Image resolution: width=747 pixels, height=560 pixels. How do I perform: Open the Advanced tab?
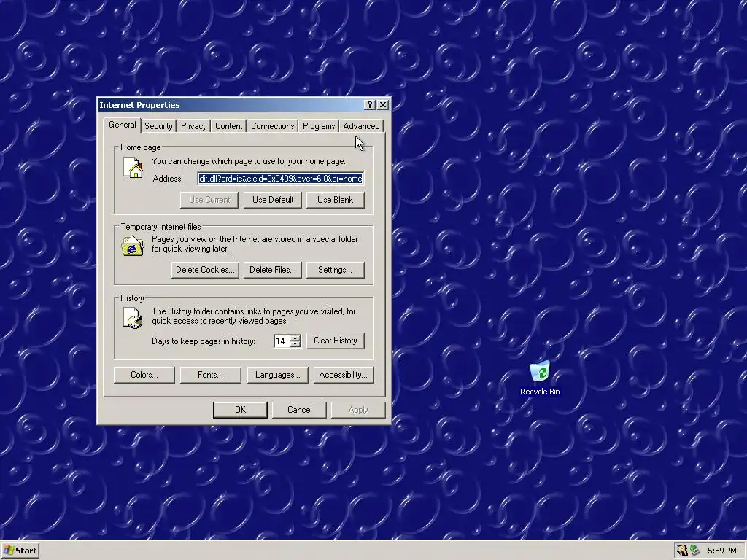click(x=361, y=126)
